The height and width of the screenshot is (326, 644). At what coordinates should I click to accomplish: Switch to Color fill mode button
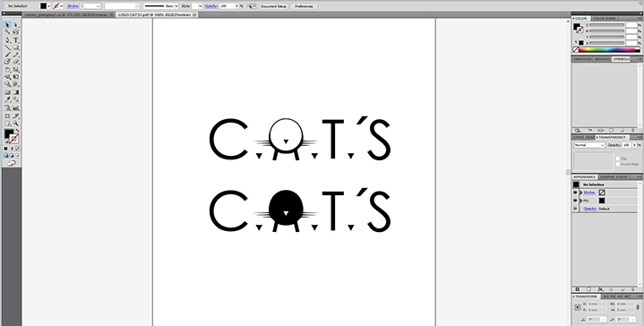coord(5,148)
